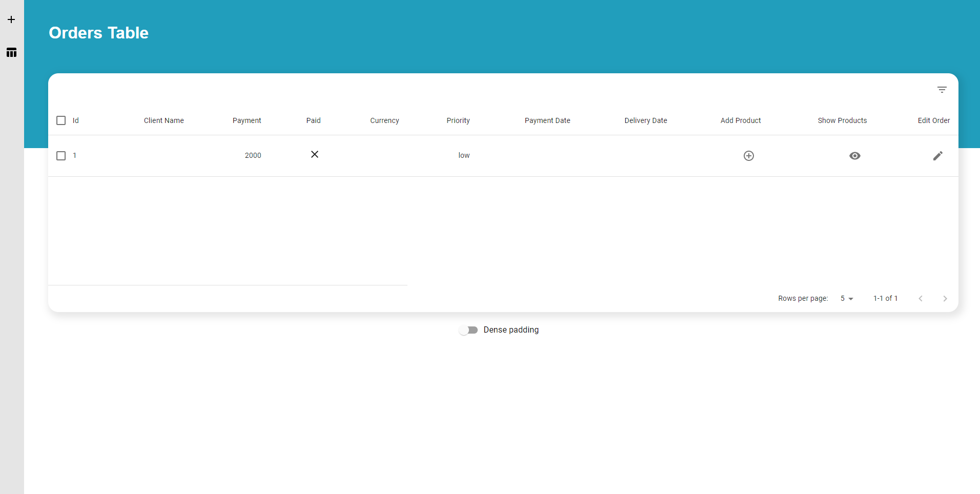Sort by the Payment column header
Screen dimensions: 980x494
247,120
